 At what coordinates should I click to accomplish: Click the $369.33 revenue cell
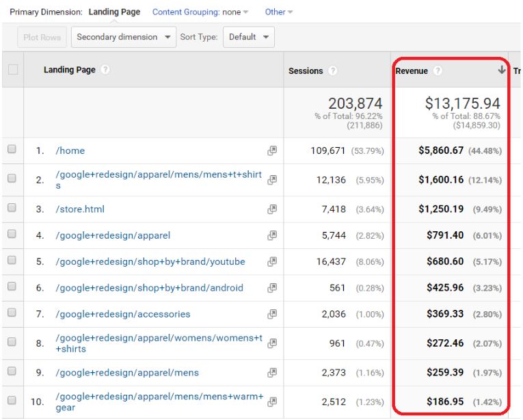click(445, 314)
